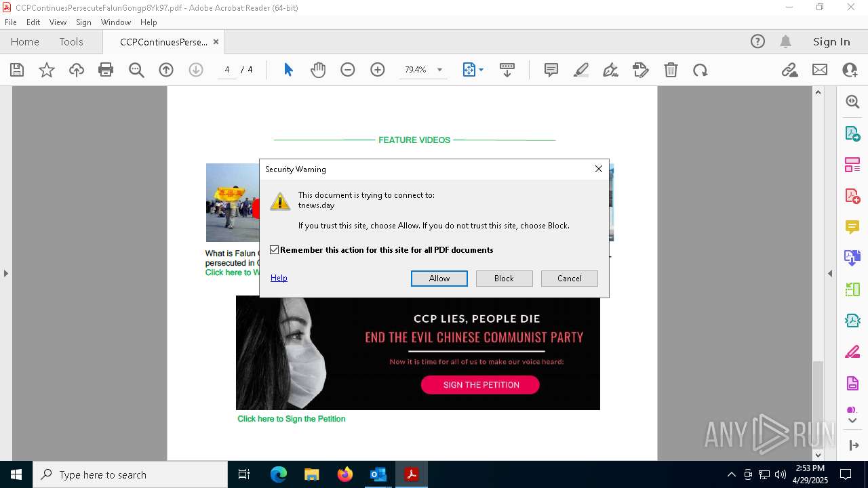This screenshot has width=868, height=488.
Task: Rotate page with circular arrow icon
Action: 701,70
